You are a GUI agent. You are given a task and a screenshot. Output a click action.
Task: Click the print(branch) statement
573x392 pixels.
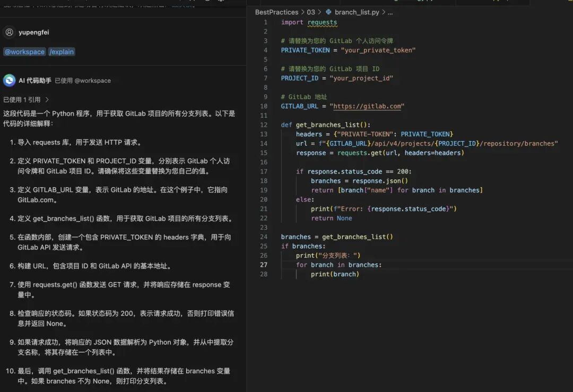[x=335, y=274]
